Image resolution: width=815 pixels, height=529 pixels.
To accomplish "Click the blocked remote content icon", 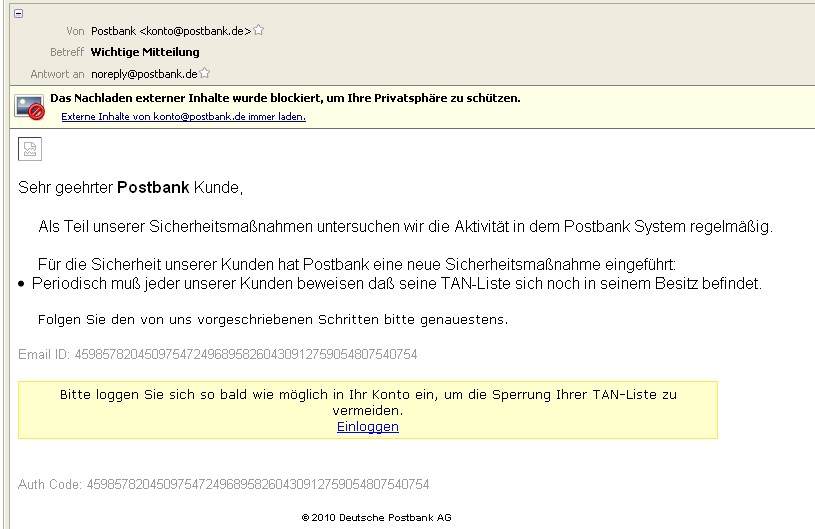I will (30, 107).
